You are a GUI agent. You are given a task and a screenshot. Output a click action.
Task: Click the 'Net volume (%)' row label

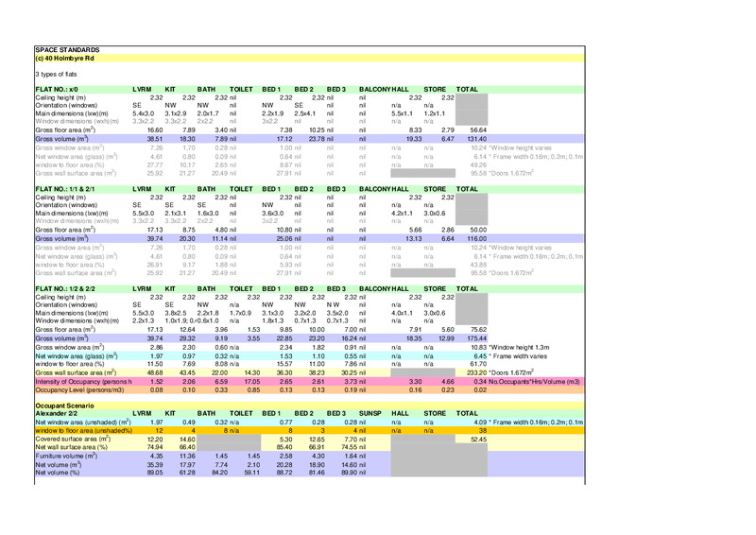coord(58,473)
